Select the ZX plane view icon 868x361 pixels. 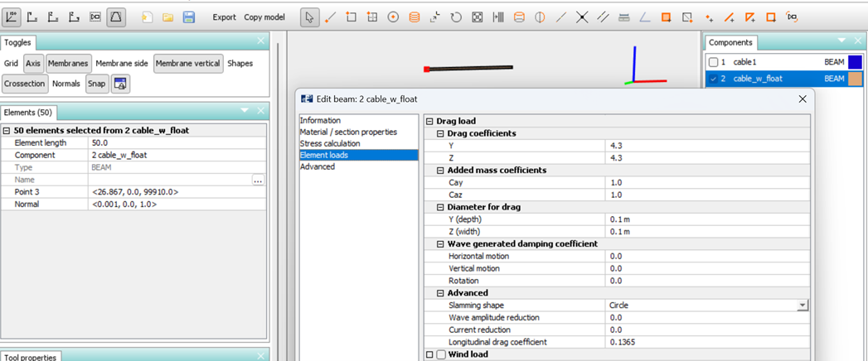coord(54,17)
